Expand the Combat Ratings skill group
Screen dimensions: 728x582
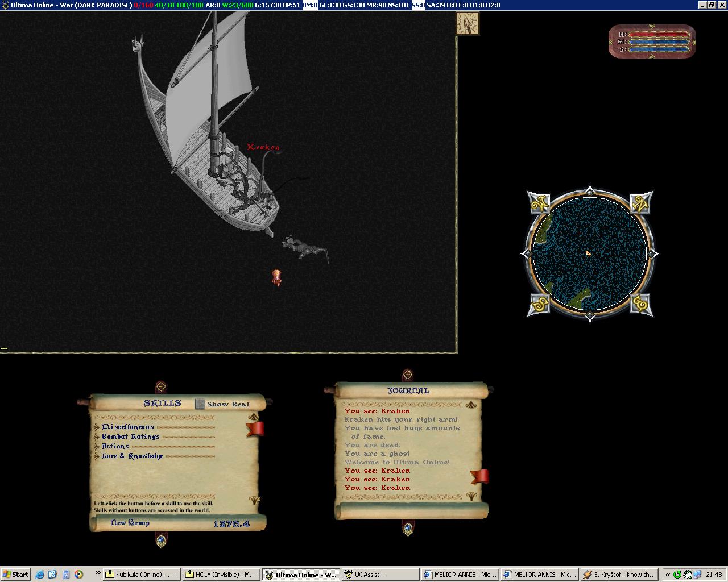97,436
